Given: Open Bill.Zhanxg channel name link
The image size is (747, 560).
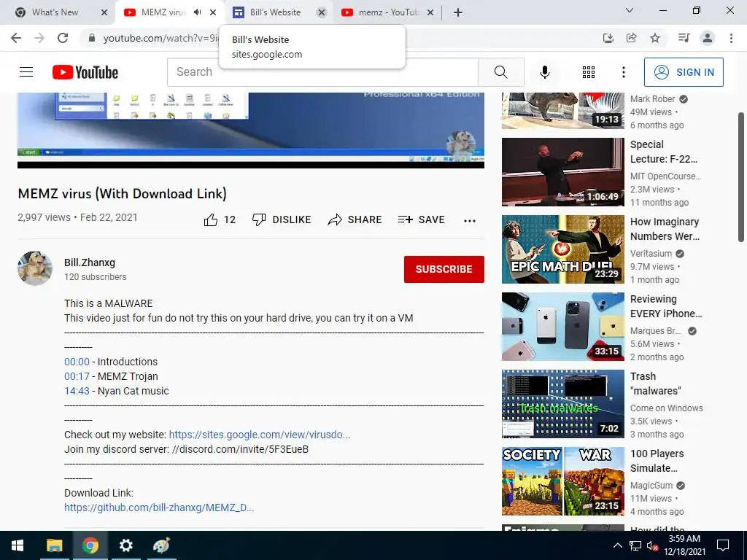Looking at the screenshot, I should (90, 262).
